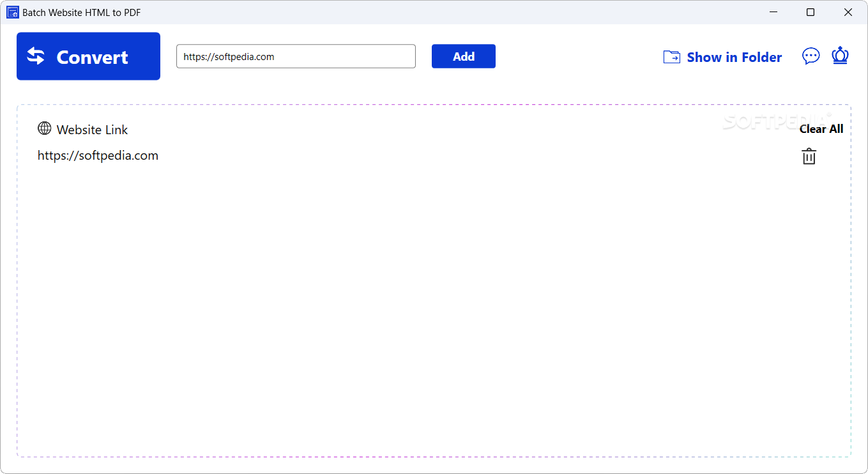Click the crown upgrade icon

click(x=840, y=56)
